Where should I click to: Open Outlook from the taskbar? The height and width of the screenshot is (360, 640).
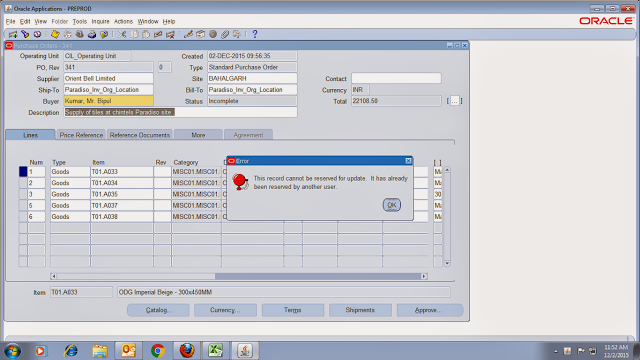pos(129,351)
